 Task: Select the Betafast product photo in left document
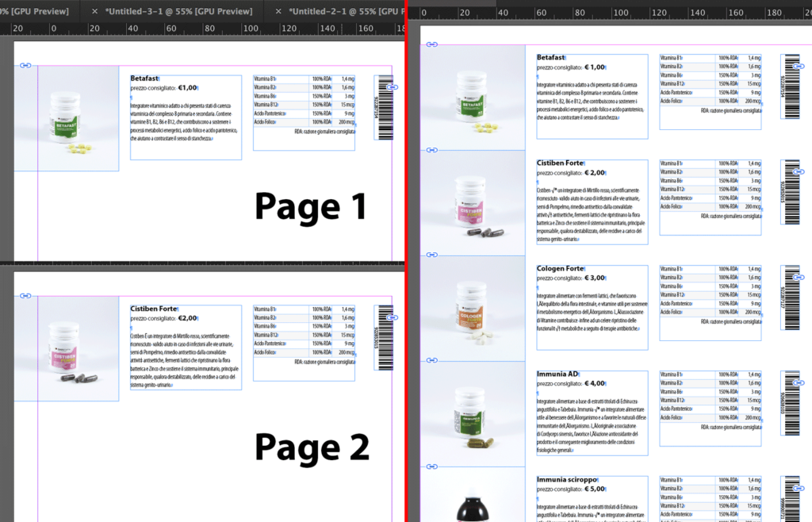(x=67, y=118)
